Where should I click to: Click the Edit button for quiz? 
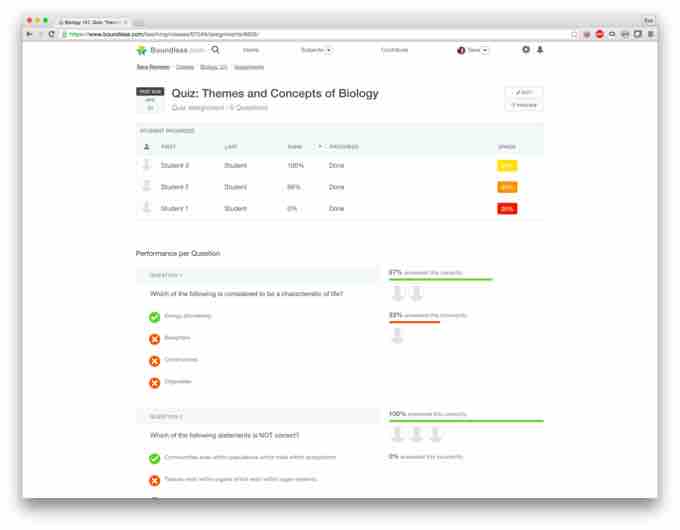[524, 92]
